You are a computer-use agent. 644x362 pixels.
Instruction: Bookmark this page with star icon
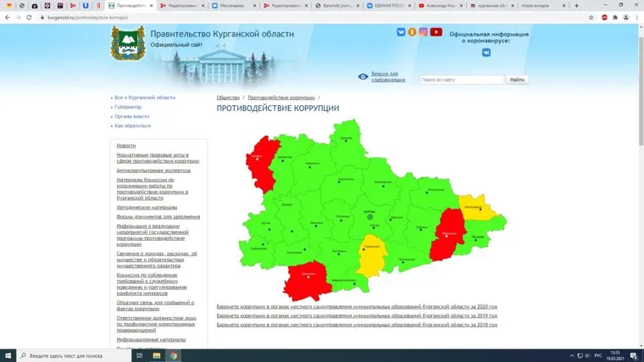[x=591, y=16]
